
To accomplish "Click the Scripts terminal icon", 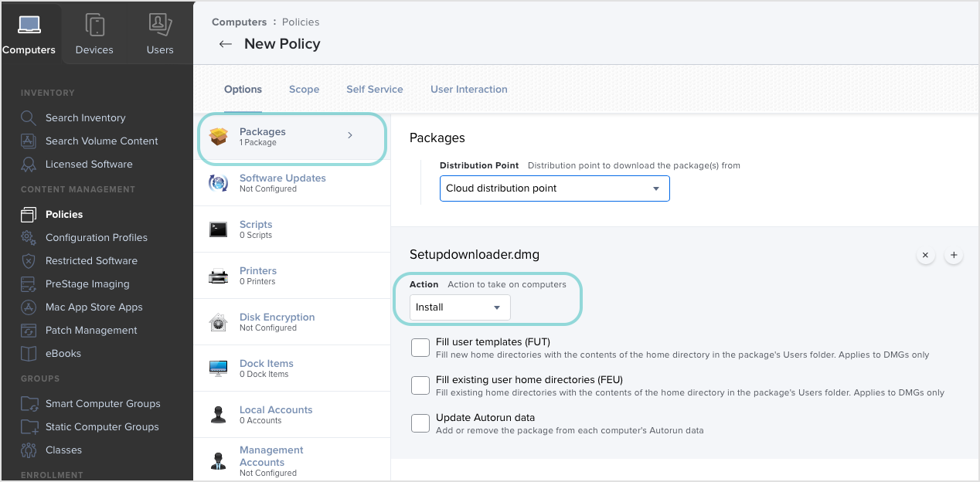I will click(218, 229).
